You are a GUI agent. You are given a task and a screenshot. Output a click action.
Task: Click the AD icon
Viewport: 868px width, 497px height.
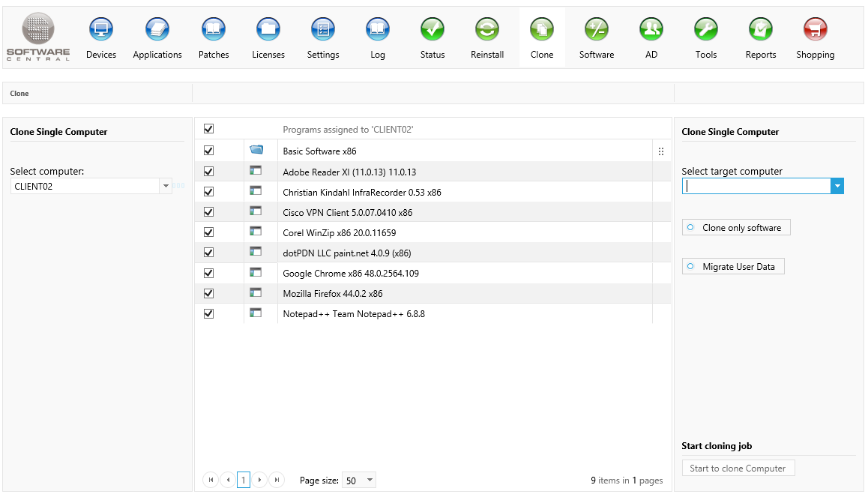pyautogui.click(x=651, y=30)
